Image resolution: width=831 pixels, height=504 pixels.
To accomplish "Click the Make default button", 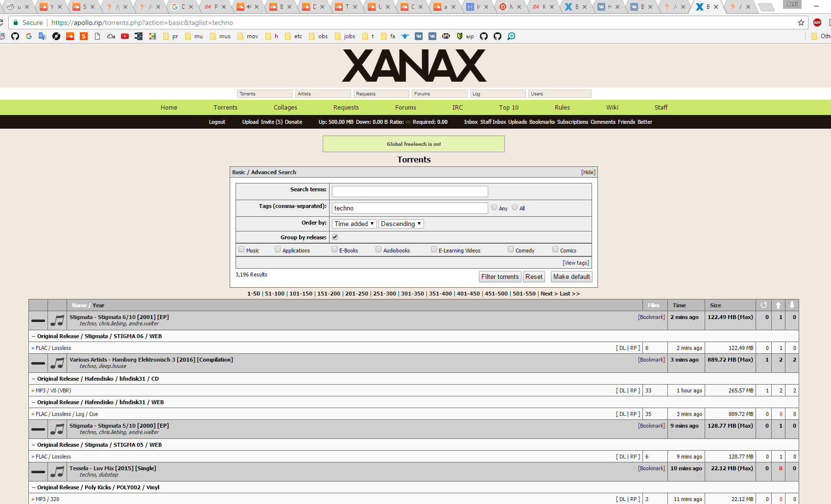I will coord(571,276).
